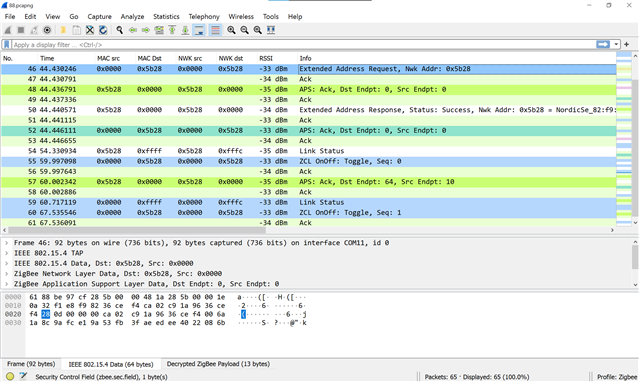Expand ZigBee Application Support Layer row
The image size is (639, 382).
pos(7,284)
